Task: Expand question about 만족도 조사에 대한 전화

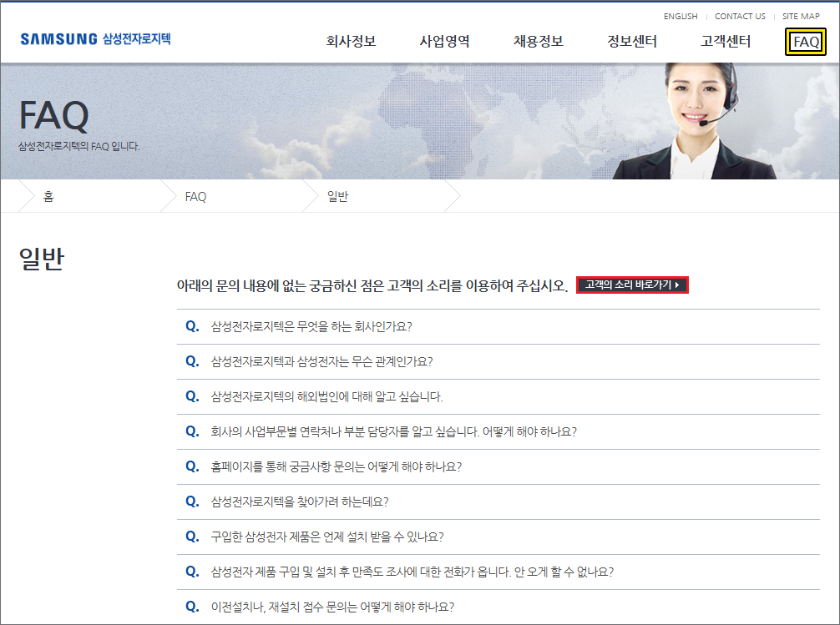Action: coord(498,572)
